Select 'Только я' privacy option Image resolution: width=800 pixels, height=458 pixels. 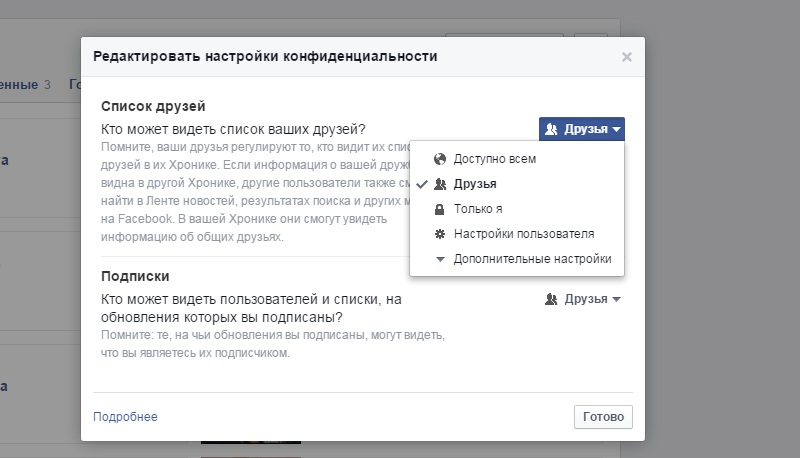tap(517, 209)
